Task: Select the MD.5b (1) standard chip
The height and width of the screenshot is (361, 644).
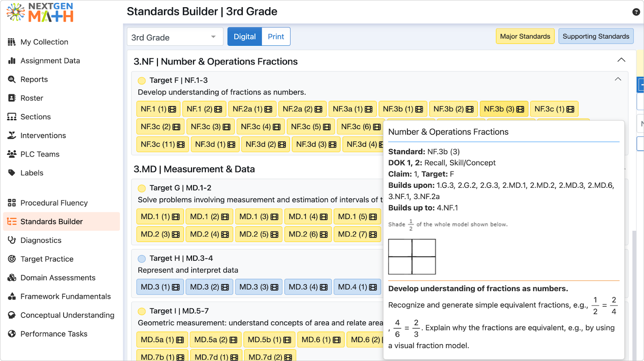Action: coord(269,340)
